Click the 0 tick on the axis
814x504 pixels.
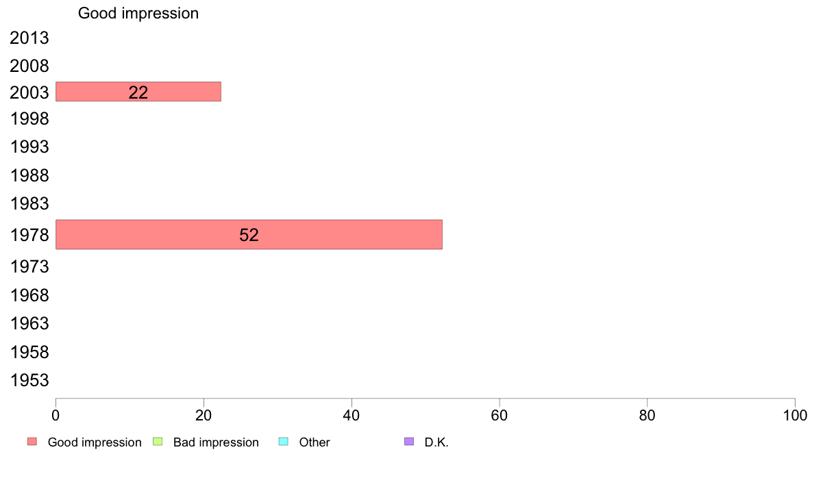(56, 415)
